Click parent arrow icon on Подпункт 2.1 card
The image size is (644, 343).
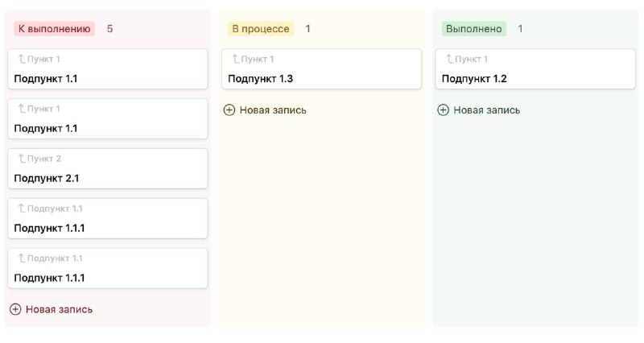coord(22,159)
